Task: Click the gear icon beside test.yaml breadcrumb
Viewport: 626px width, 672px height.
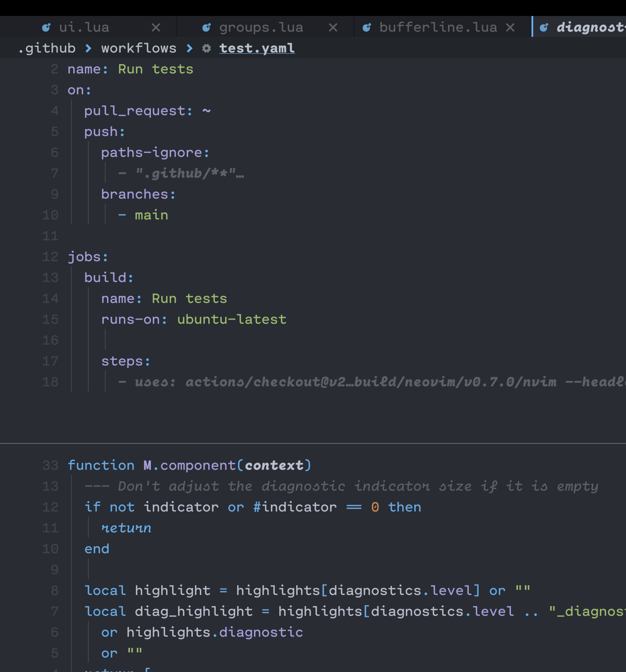Action: click(206, 49)
